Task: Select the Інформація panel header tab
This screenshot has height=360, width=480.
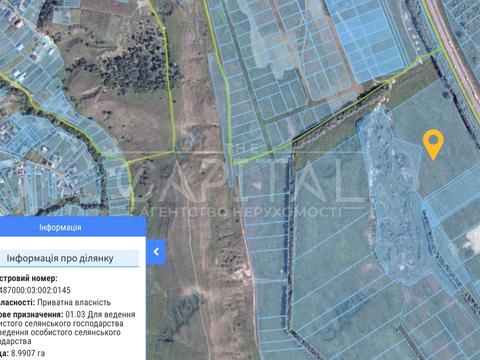Action: [x=60, y=227]
